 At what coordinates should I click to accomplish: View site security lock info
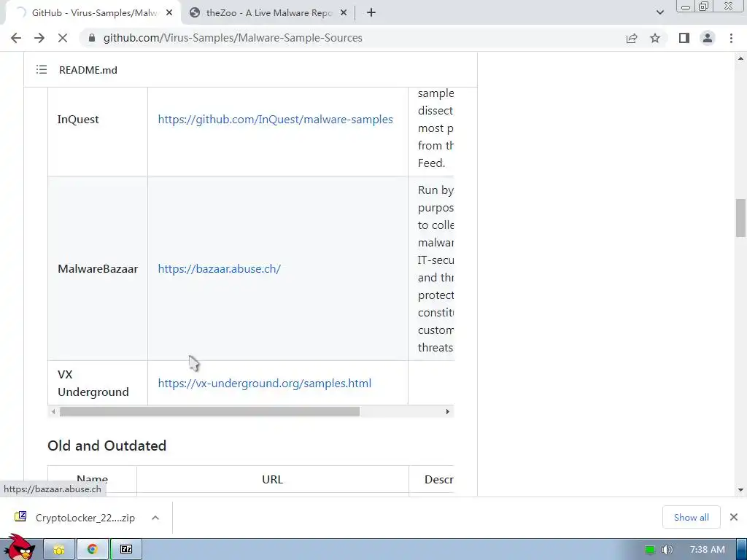click(x=92, y=38)
